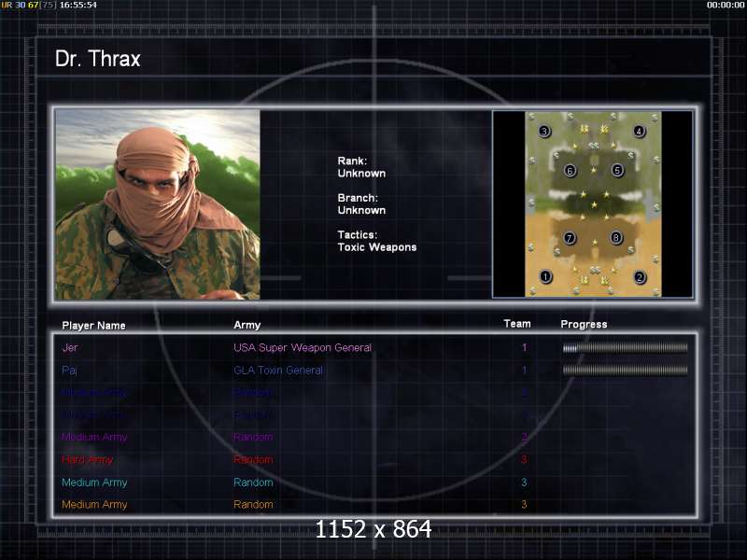
Task: Click the Branch: Unknown text
Action: point(361,203)
